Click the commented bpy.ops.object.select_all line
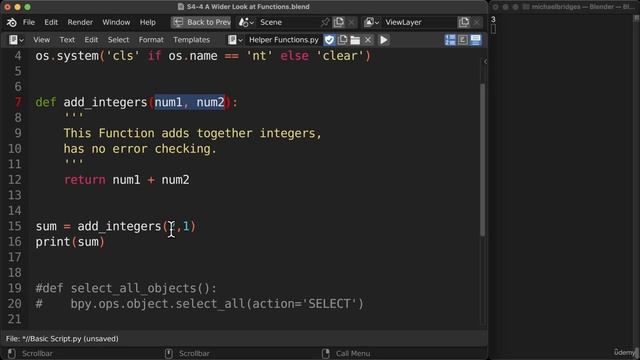This screenshot has width=640, height=360. click(x=200, y=304)
